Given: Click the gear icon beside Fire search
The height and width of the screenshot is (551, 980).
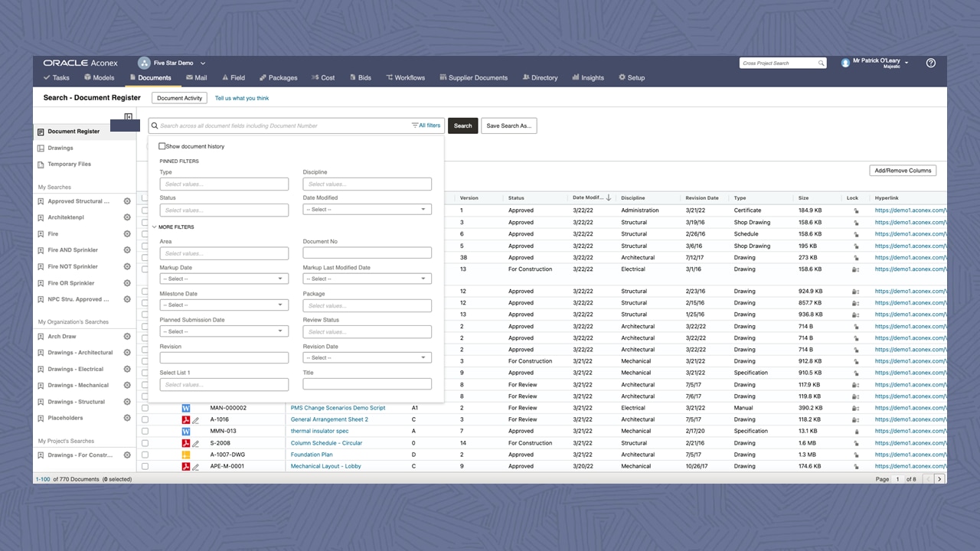Looking at the screenshot, I should [127, 234].
